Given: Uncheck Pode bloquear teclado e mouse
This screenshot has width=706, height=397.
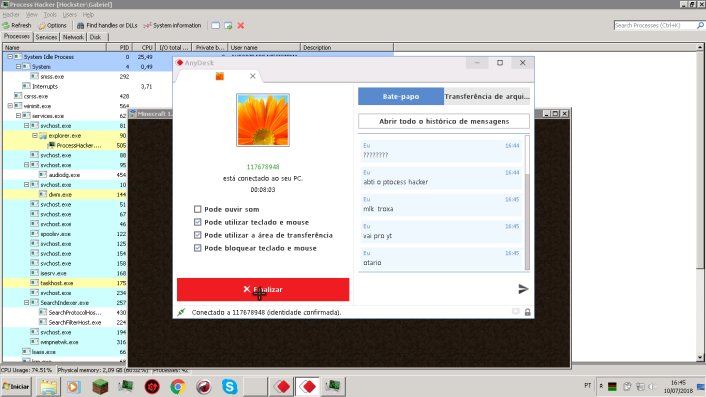Looking at the screenshot, I should (x=197, y=248).
